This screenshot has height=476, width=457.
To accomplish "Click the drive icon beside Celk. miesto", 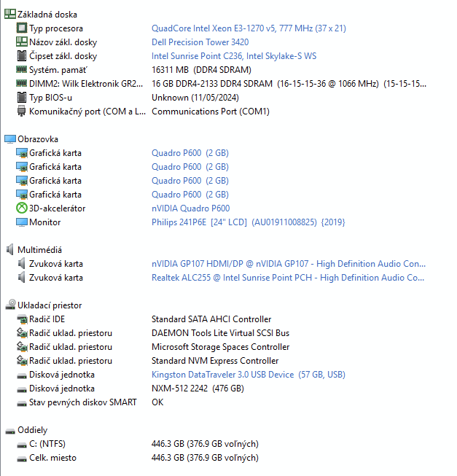I will (22, 459).
